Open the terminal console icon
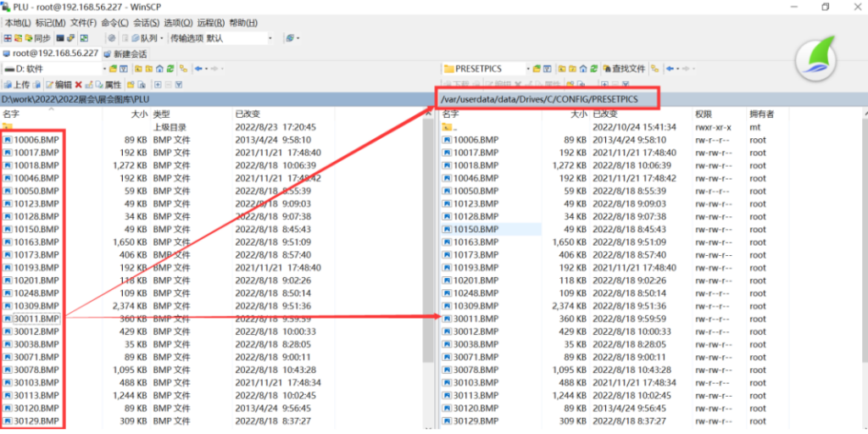The image size is (868, 434). click(60, 38)
